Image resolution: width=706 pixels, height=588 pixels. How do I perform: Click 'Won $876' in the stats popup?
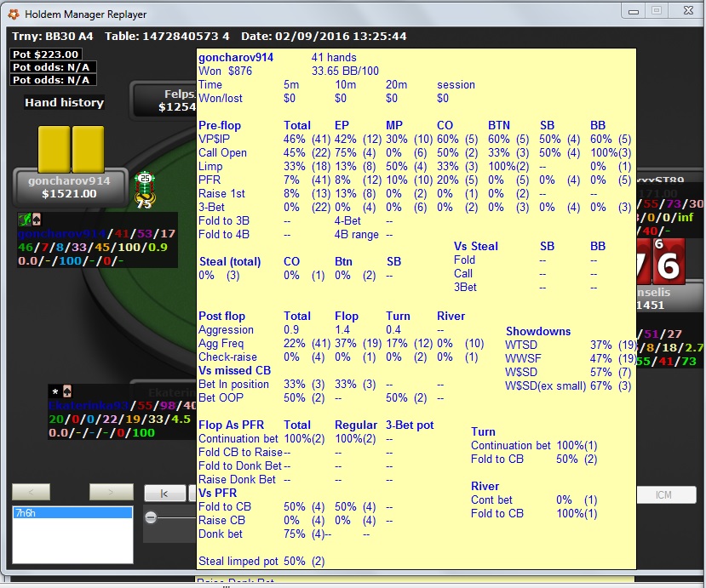pyautogui.click(x=225, y=71)
